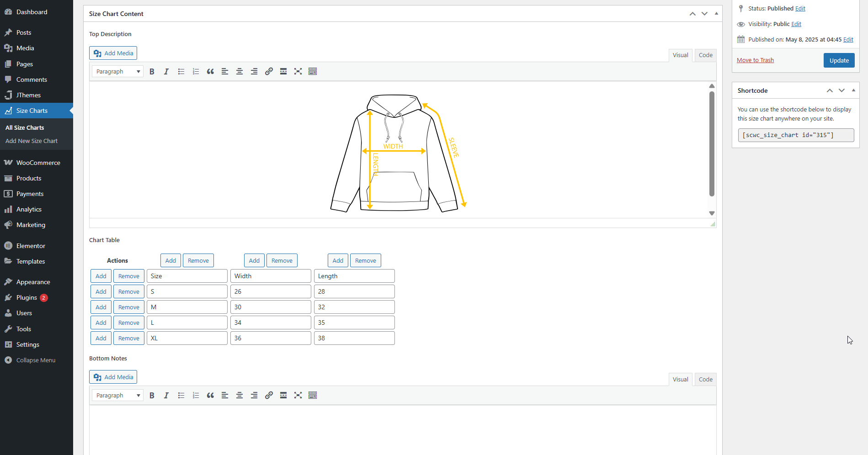Enter distraction-free writing mode
The width and height of the screenshot is (868, 455).
pos(298,71)
